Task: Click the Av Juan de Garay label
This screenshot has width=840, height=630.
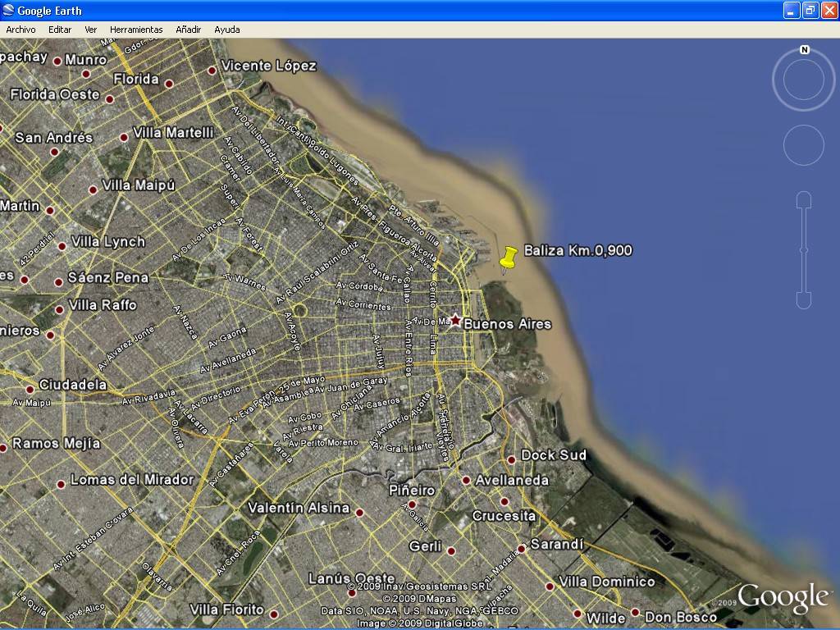Action: click(351, 386)
